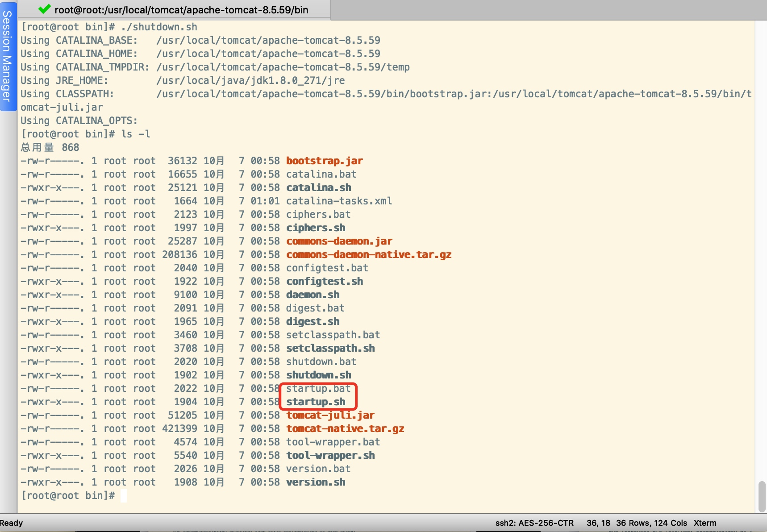Click the version.sh filename in the last row
Screen dimensions: 767x532
click(316, 482)
